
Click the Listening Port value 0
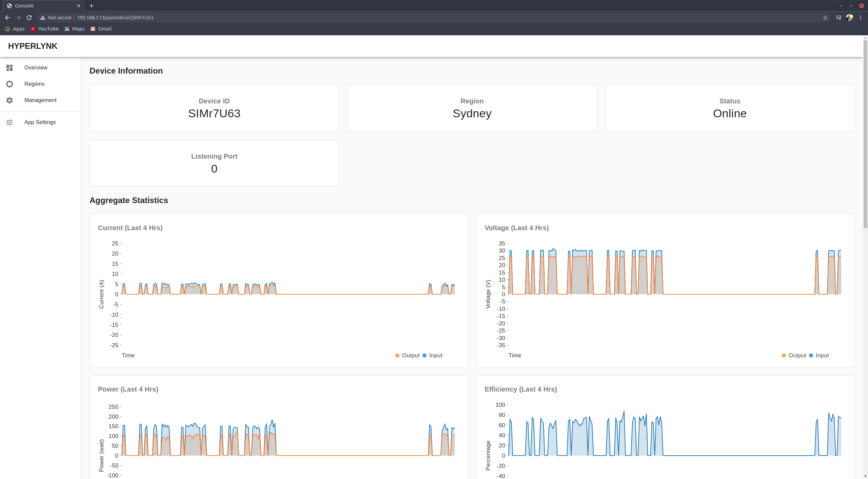(x=214, y=169)
